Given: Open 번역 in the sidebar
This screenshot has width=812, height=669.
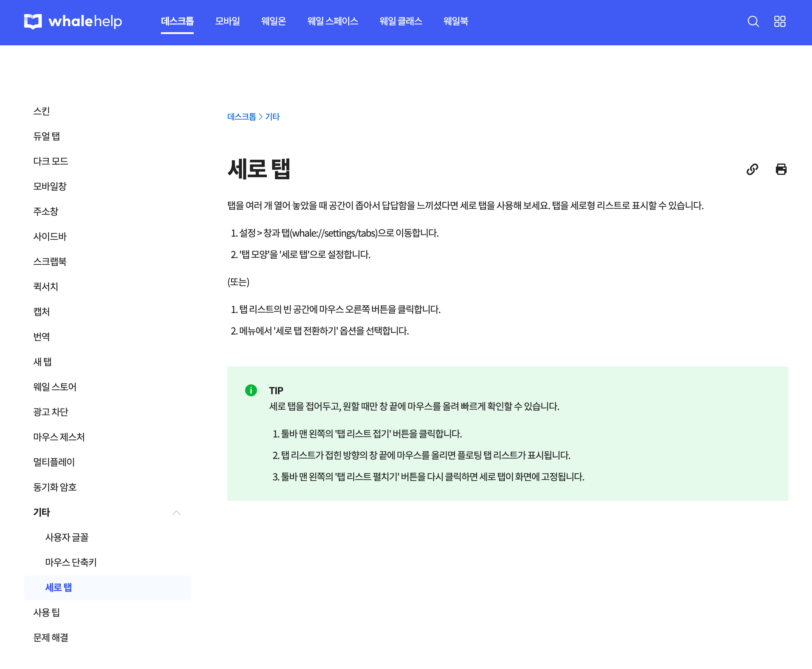Looking at the screenshot, I should pos(41,337).
